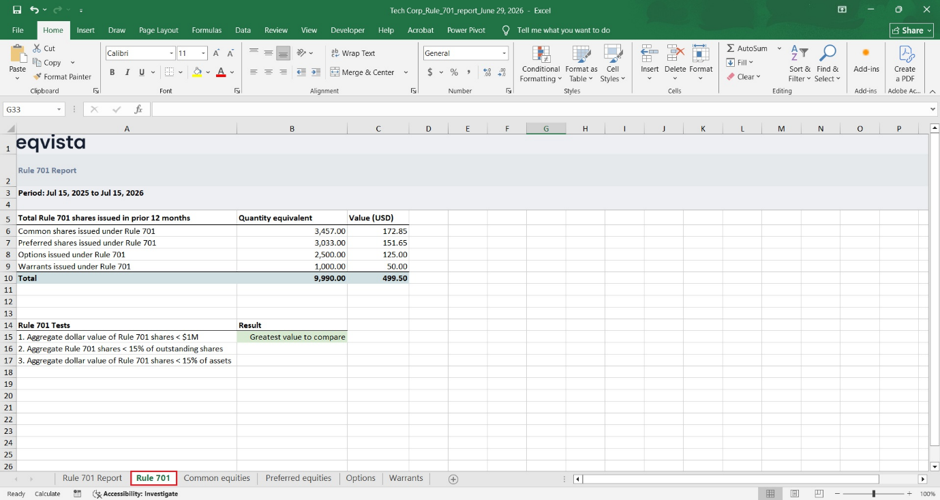Click the Percent Style icon
Screen dimensions: 940x500
pos(454,72)
